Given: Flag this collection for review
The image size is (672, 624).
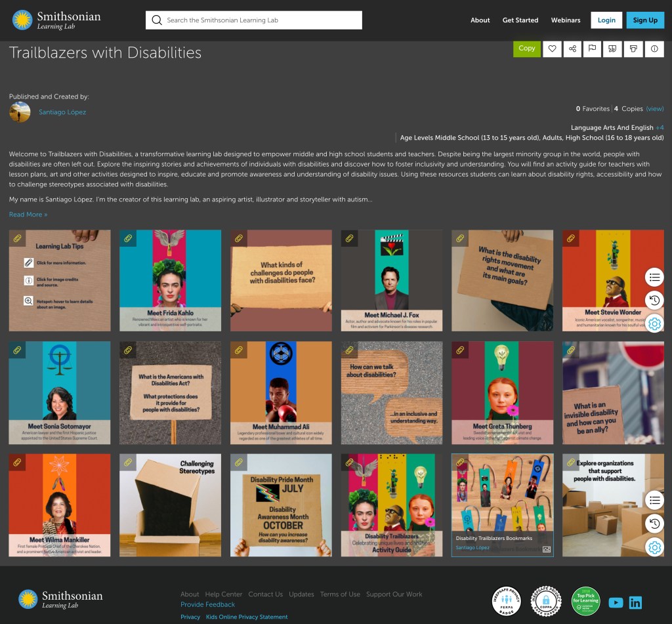Looking at the screenshot, I should 592,49.
